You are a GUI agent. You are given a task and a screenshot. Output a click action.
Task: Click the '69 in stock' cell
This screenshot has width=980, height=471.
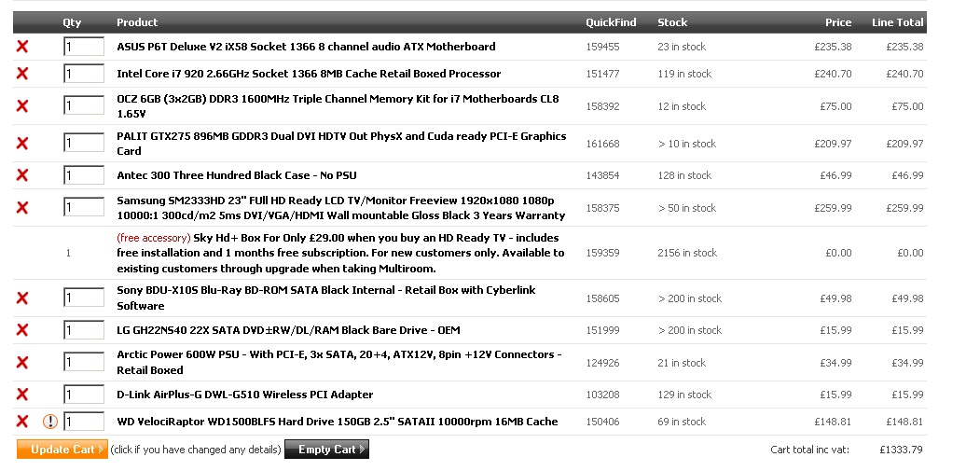(682, 422)
